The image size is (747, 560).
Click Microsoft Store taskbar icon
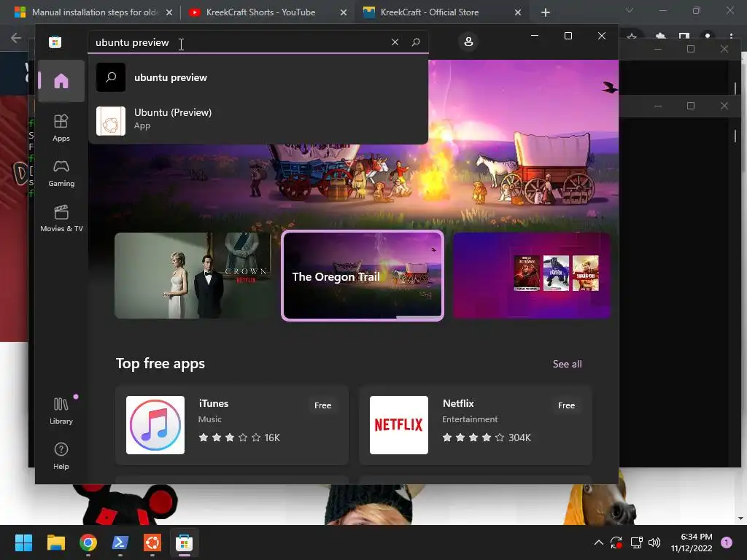(x=185, y=542)
